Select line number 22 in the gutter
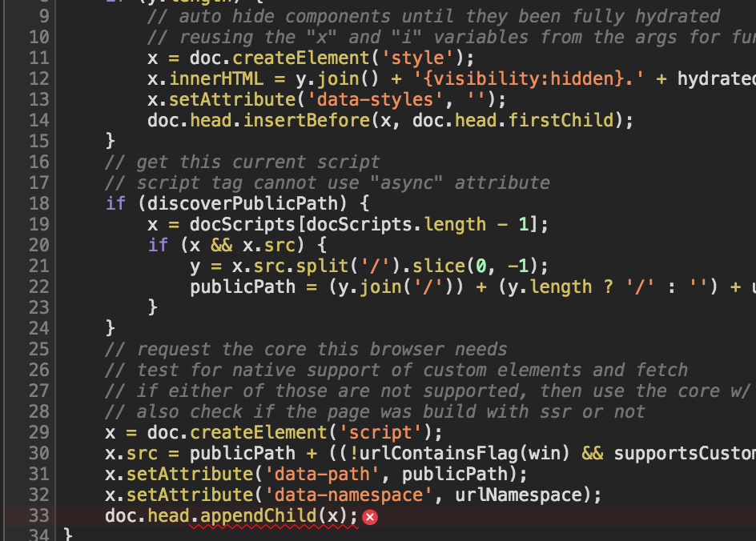 39,287
